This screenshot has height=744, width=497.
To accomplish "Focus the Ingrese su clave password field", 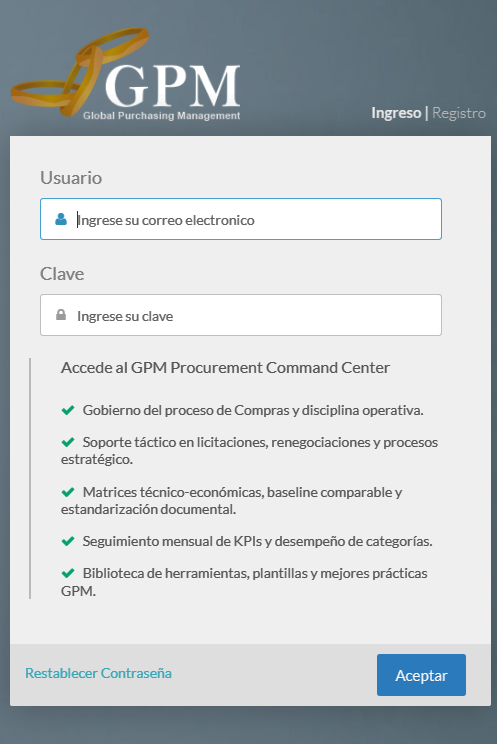I will 241,315.
